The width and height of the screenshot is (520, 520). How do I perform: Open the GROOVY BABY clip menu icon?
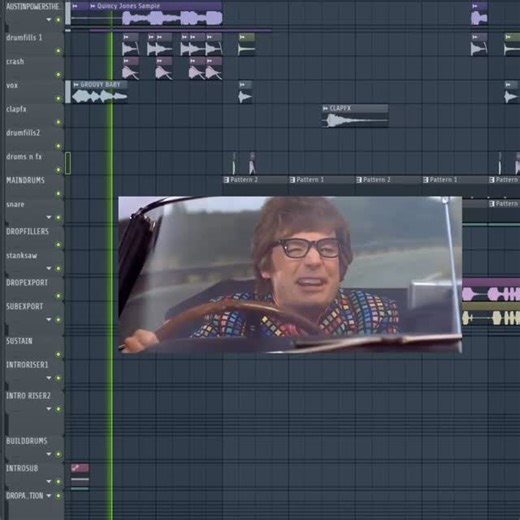(x=76, y=85)
